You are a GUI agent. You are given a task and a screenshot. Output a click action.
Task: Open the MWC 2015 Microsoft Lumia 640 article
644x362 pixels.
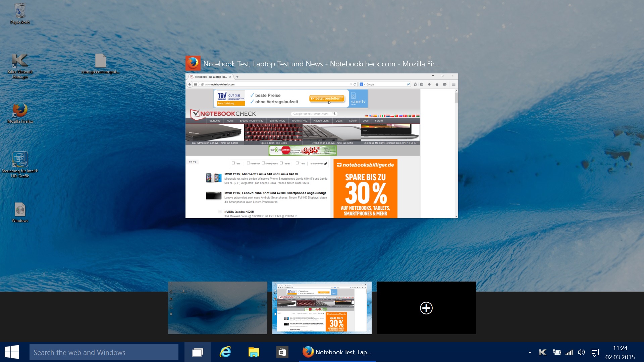[261, 174]
